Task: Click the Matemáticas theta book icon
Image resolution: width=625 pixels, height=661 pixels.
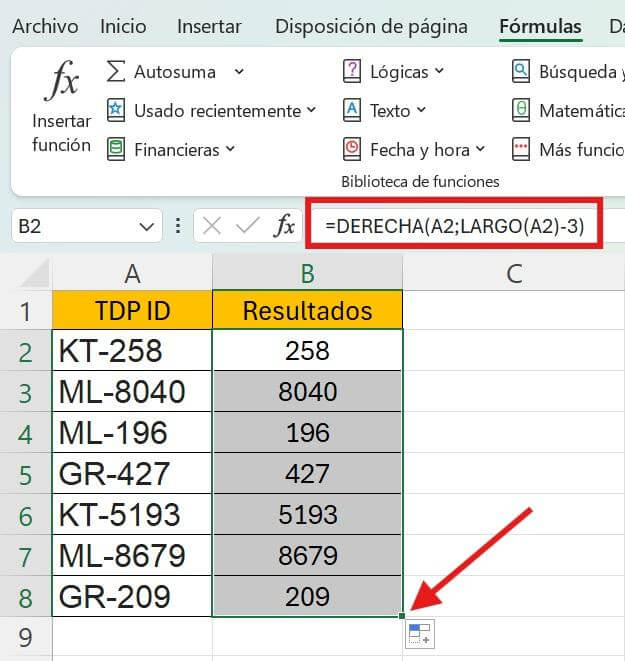Action: tap(521, 110)
